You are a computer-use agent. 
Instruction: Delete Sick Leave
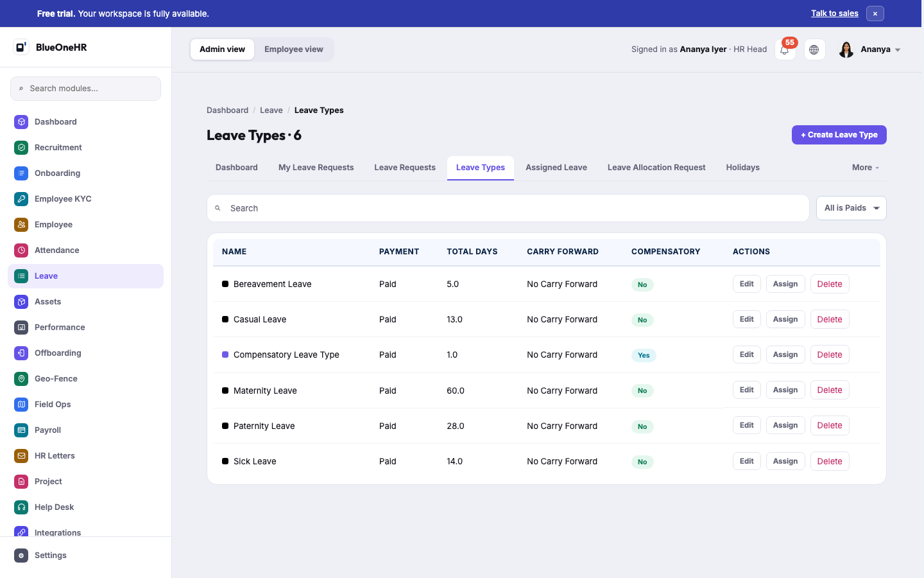(x=830, y=461)
